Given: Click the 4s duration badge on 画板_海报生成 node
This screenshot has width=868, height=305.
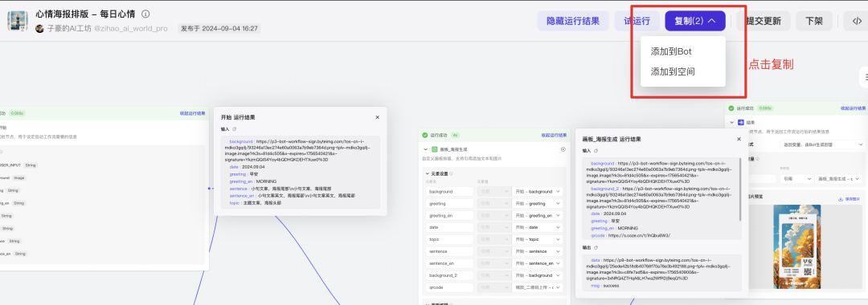Looking at the screenshot, I should 455,135.
